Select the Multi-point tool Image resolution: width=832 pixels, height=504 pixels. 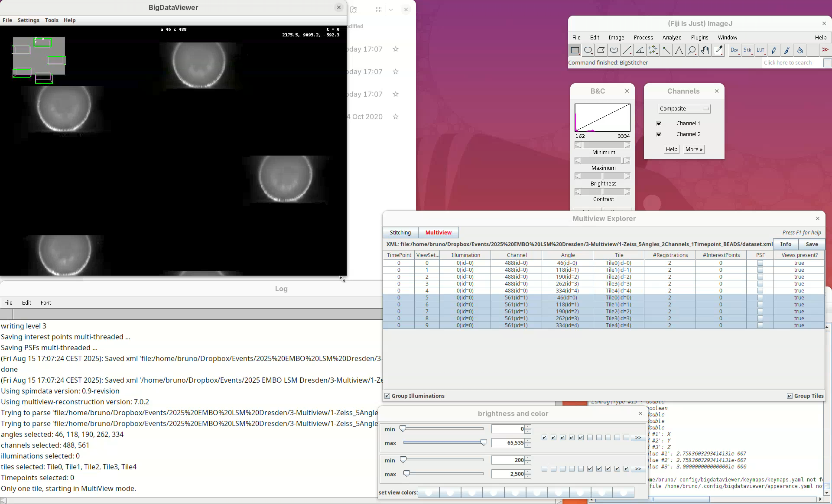[653, 50]
